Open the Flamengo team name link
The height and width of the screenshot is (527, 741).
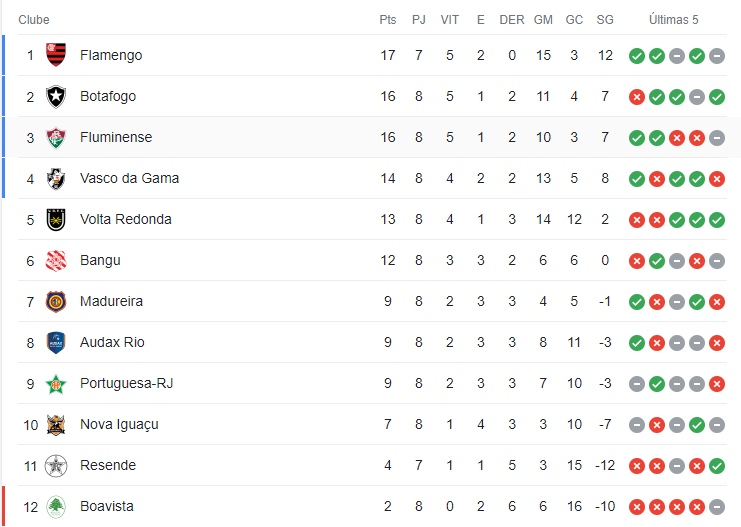tap(111, 55)
